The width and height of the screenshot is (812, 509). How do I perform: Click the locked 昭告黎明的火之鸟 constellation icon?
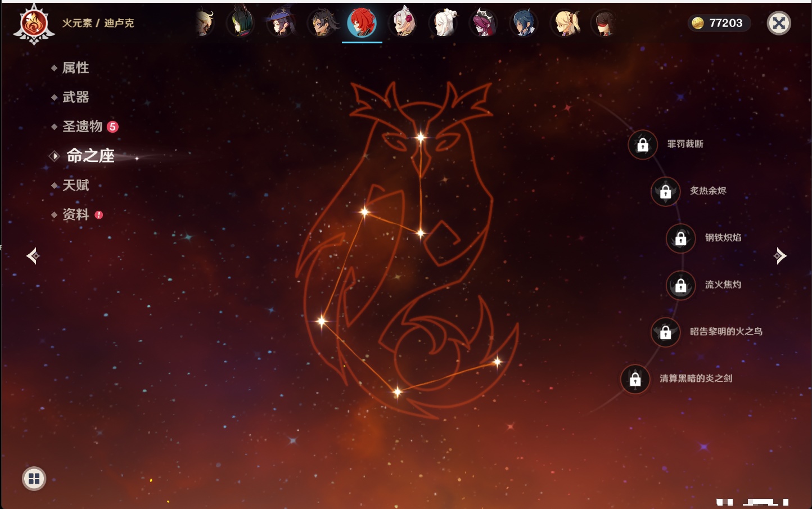(666, 332)
